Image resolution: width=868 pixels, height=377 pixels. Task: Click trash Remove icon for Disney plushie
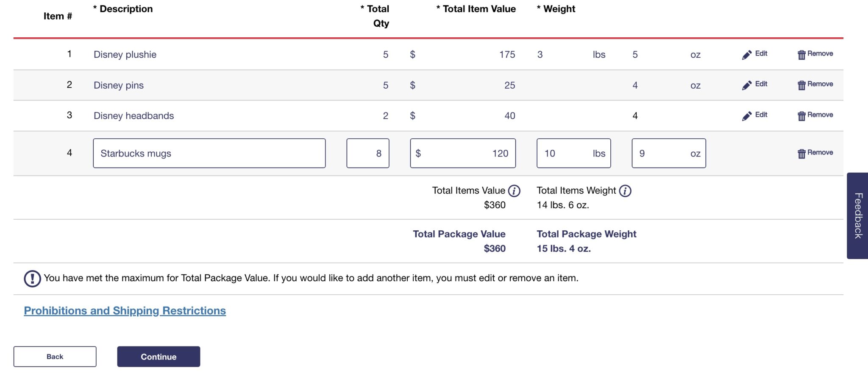click(801, 55)
